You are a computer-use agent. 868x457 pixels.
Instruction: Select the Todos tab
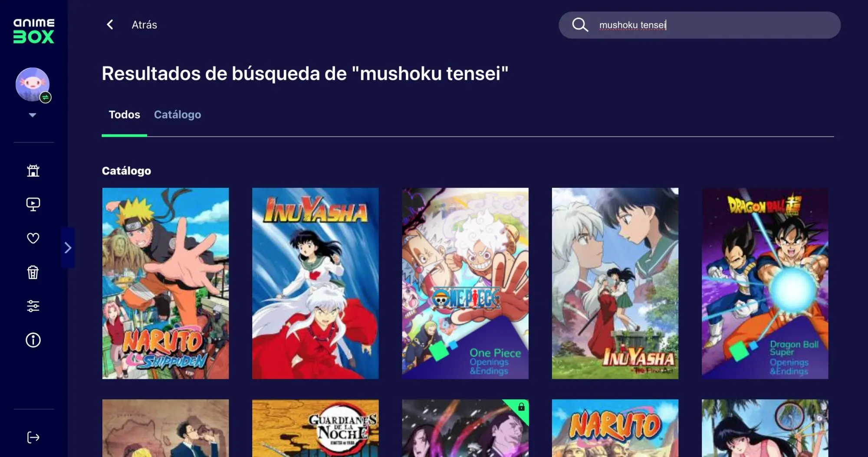pyautogui.click(x=124, y=115)
